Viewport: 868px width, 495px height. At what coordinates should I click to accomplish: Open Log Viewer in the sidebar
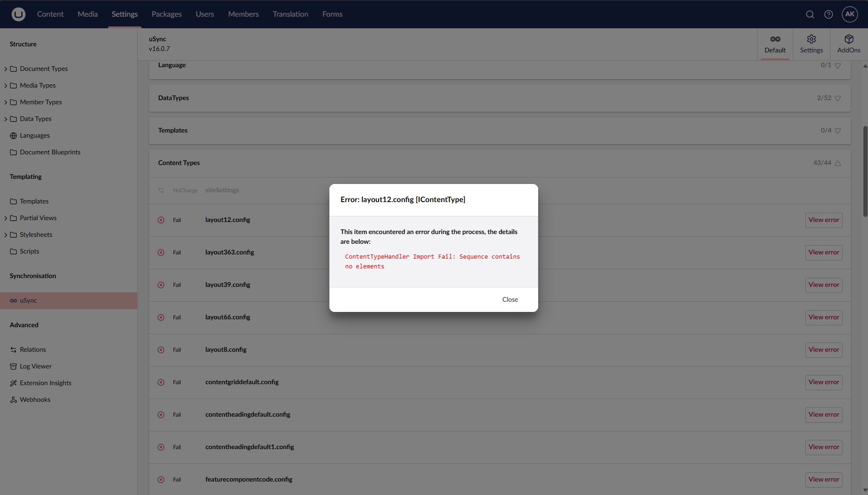(x=36, y=366)
